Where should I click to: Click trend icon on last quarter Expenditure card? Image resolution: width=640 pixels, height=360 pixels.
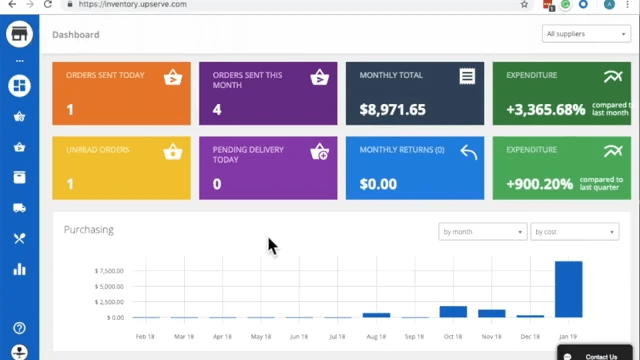(x=613, y=151)
